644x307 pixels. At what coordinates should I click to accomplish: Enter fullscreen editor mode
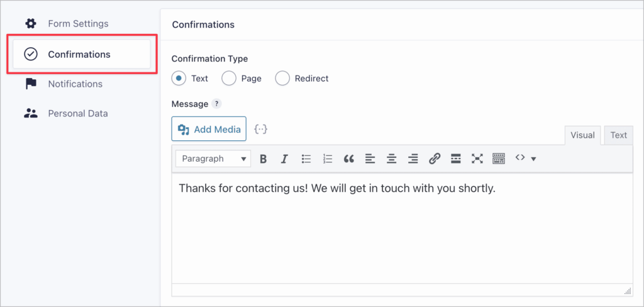coord(477,159)
